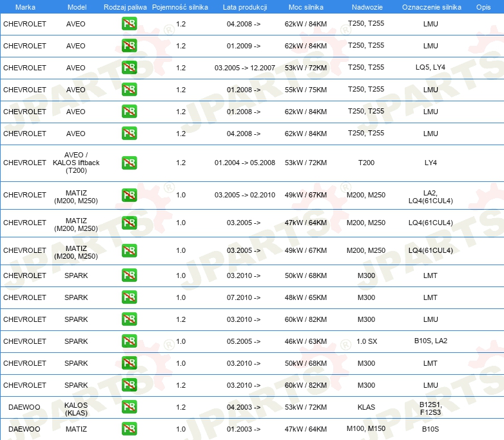Click fuel icon in DAEWOO KALOS (KLAS) row
504x440 pixels.
point(129,407)
